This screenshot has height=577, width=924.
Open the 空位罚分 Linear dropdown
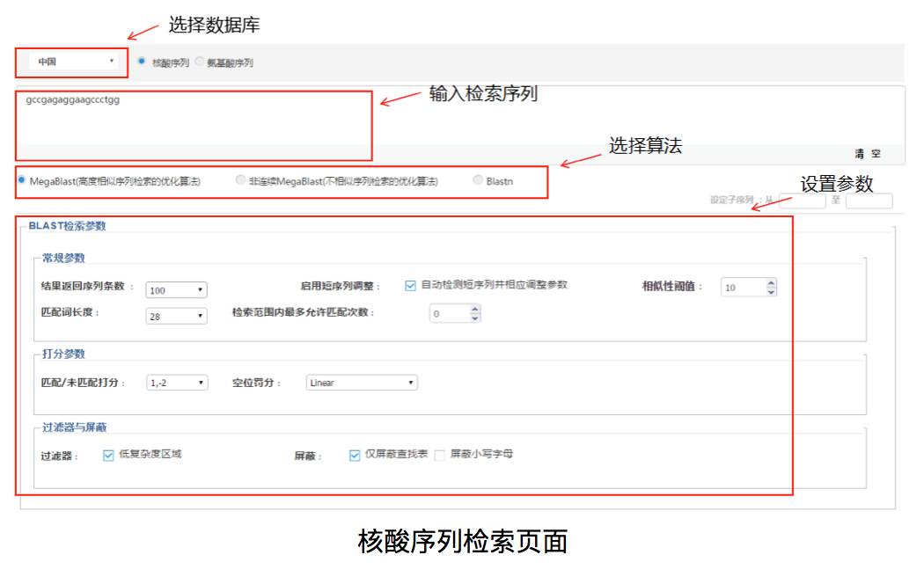pos(362,383)
